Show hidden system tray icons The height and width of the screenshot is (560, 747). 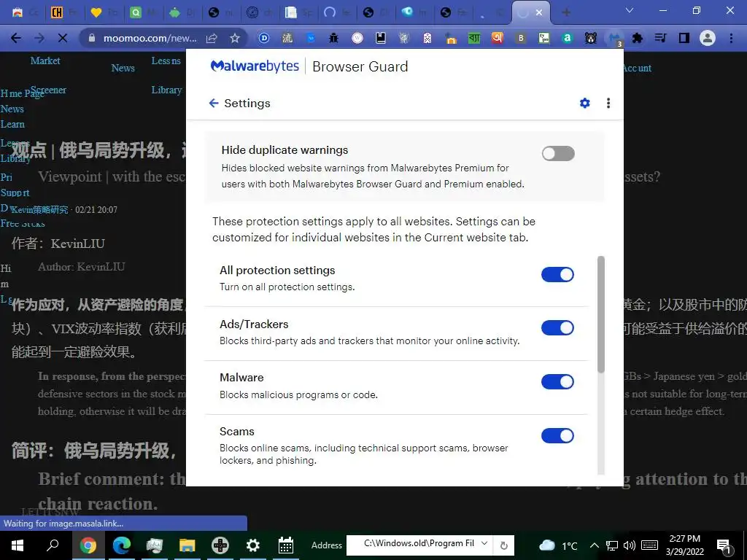[x=594, y=545]
